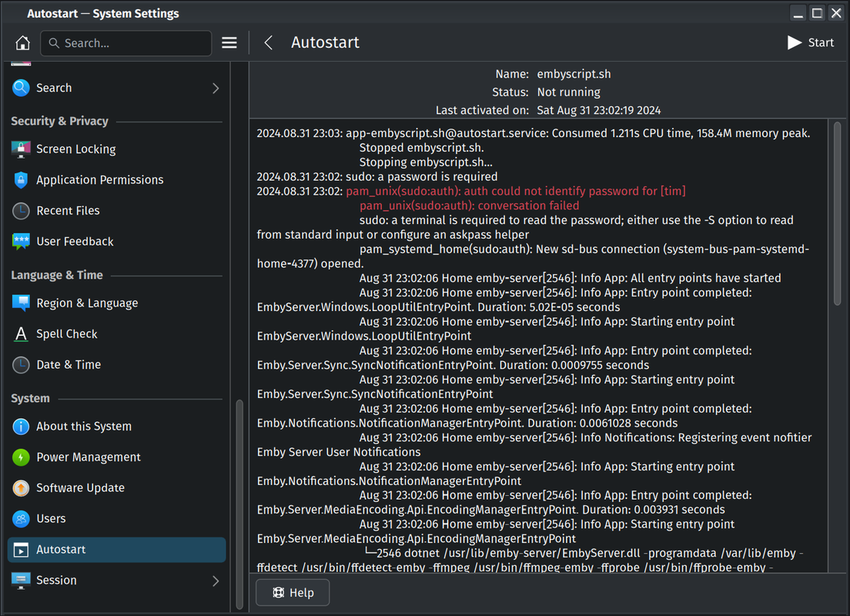Screen dimensions: 850x616
Task: Click the Autostart page title
Action: pyautogui.click(x=325, y=43)
